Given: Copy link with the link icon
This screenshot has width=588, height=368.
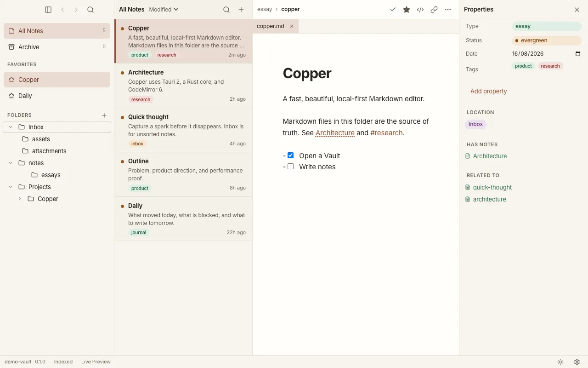Looking at the screenshot, I should click(x=434, y=10).
